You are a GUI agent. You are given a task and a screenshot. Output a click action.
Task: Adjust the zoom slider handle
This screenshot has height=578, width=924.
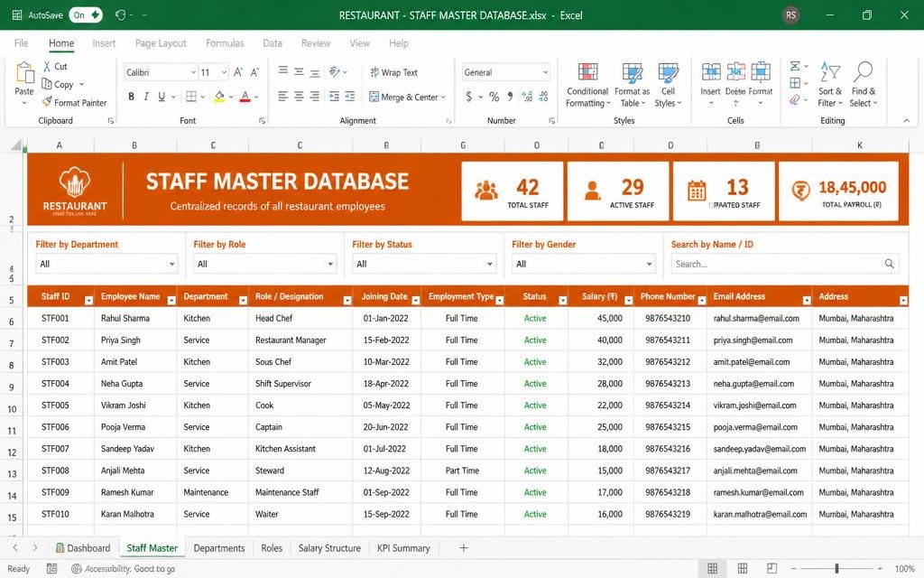click(x=836, y=569)
